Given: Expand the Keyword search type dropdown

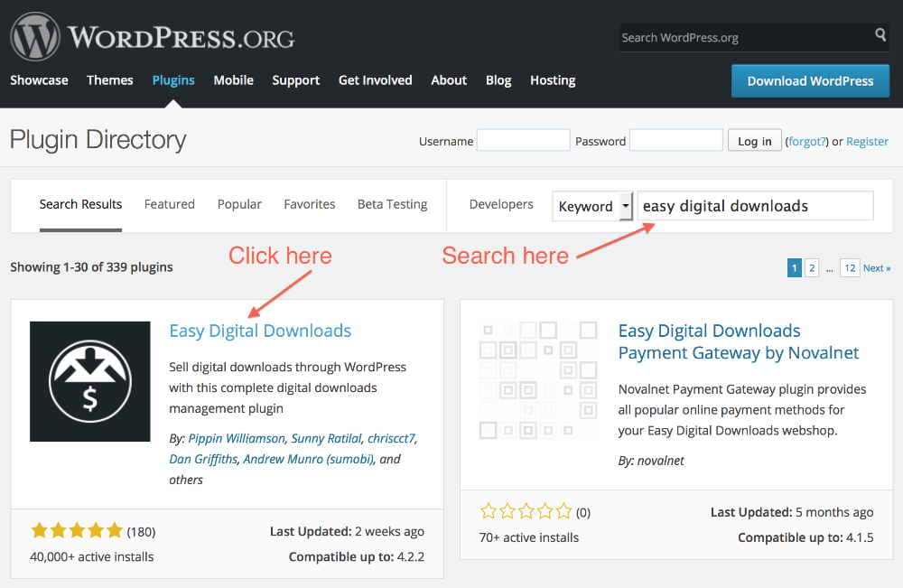Looking at the screenshot, I should (592, 206).
